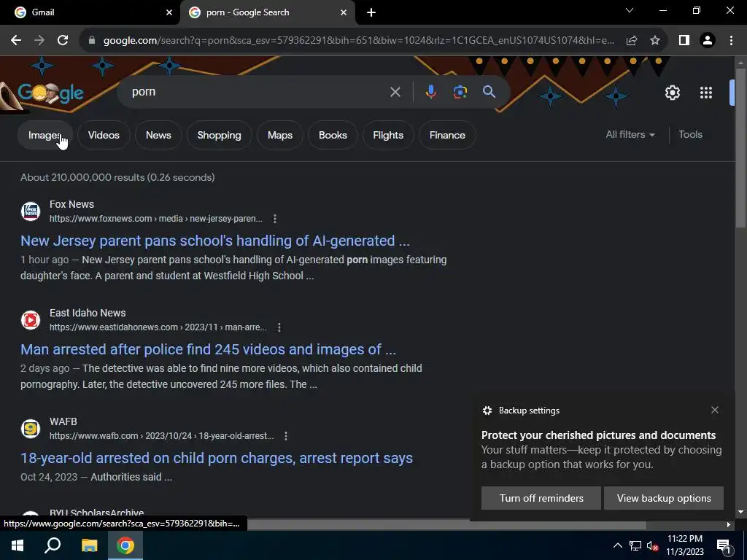Open the search Tools button
This screenshot has width=747, height=560.
pyautogui.click(x=690, y=135)
